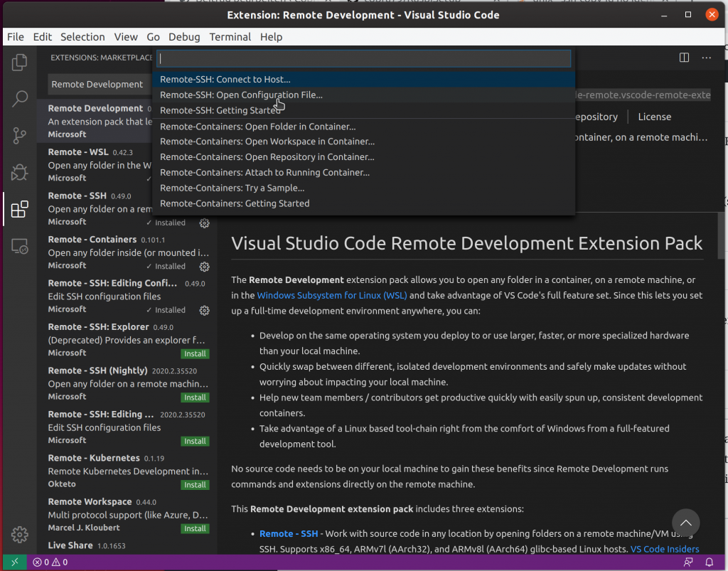Open the manage gear for Remote - Containers

[x=204, y=267]
